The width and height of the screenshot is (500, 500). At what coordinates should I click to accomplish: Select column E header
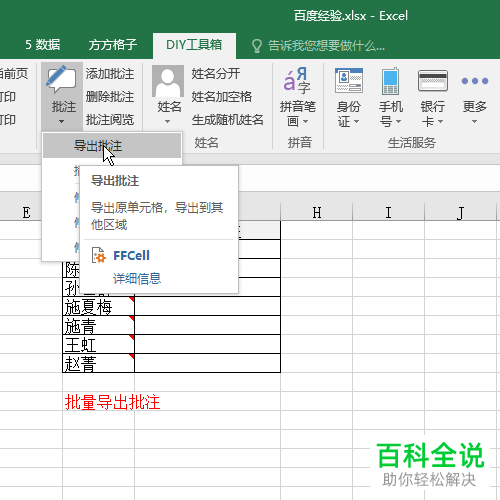(27, 212)
